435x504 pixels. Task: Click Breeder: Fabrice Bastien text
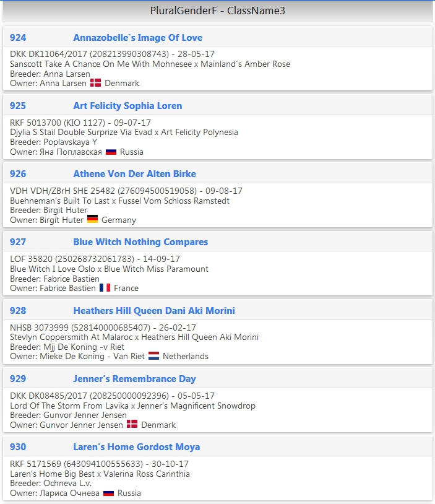[x=54, y=279]
